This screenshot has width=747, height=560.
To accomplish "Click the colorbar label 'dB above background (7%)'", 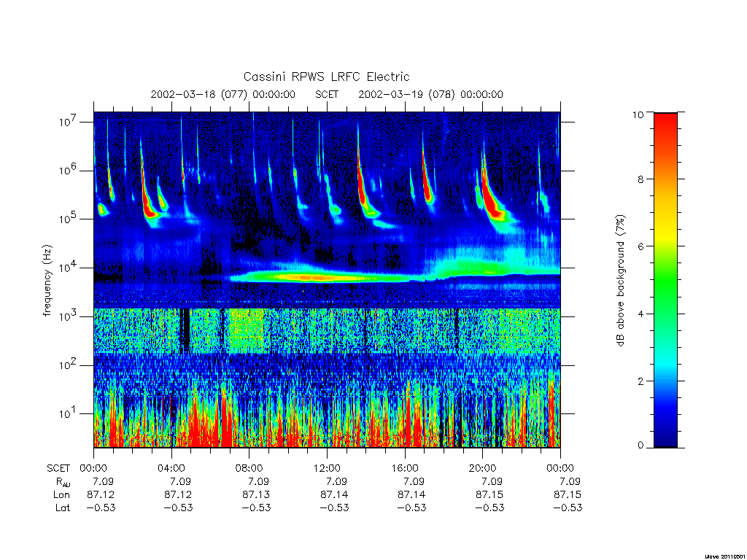I will [620, 280].
